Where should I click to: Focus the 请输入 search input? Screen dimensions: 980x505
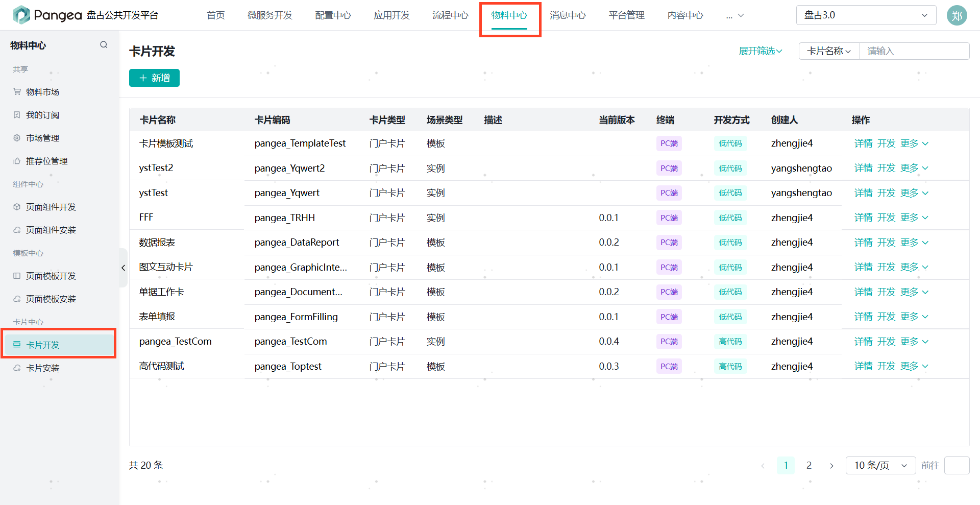pos(915,51)
